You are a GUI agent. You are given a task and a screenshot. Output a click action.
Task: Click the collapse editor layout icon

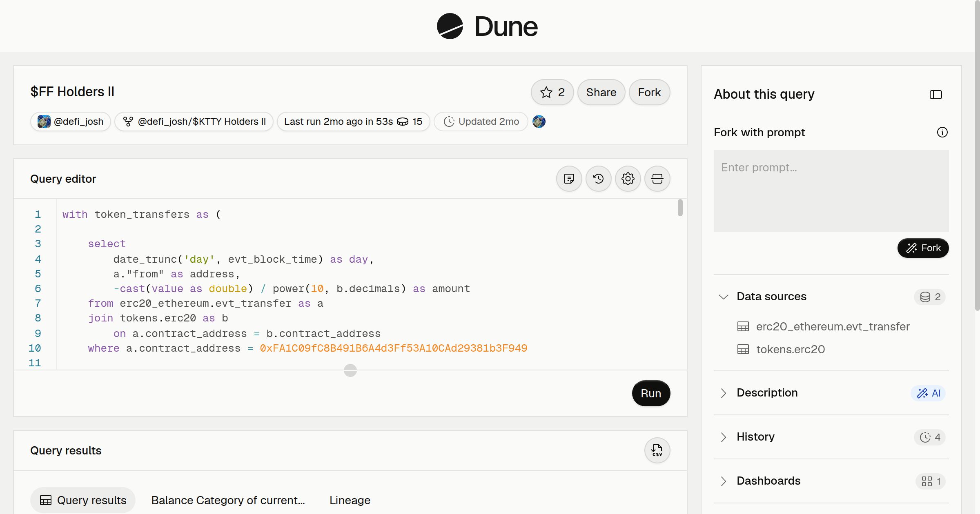tap(657, 179)
